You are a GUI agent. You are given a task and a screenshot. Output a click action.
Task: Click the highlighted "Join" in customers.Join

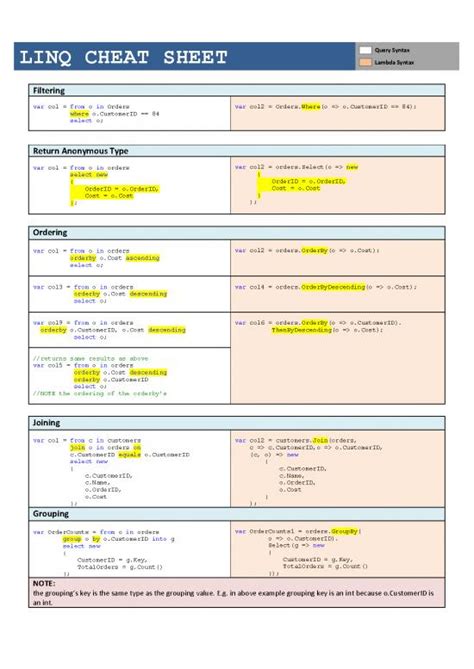[x=320, y=440]
